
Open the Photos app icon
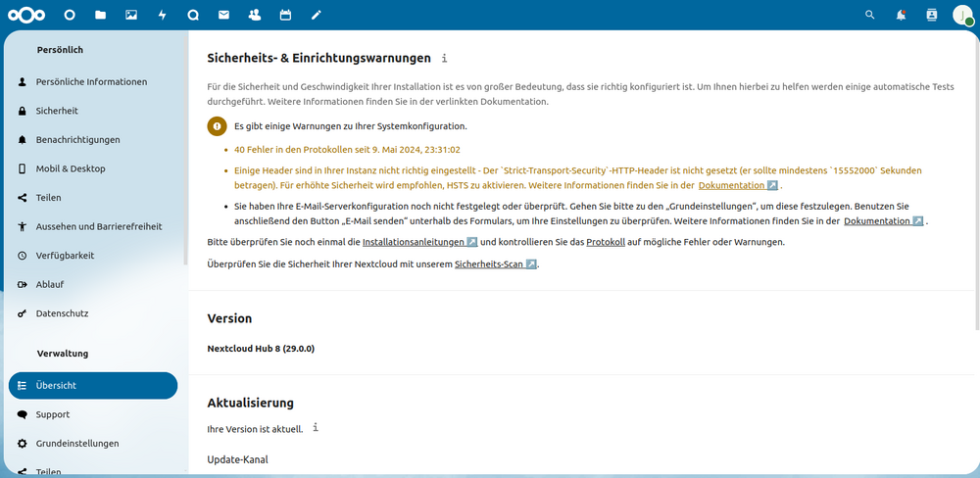[x=131, y=15]
